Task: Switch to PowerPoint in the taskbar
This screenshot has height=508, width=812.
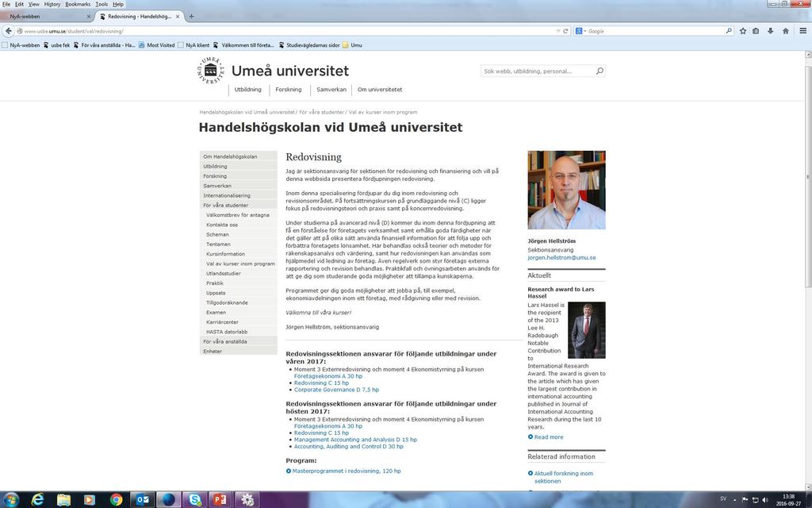Action: [x=220, y=500]
